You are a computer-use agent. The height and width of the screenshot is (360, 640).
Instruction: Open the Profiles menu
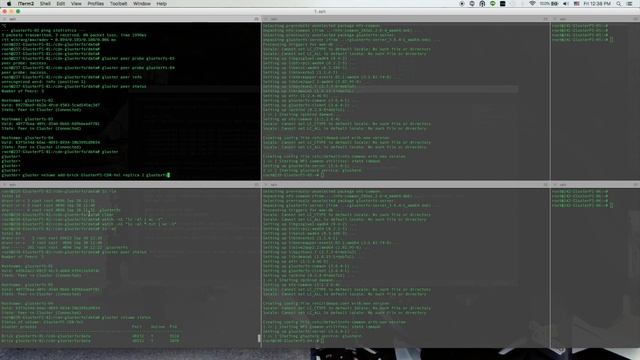(96, 4)
